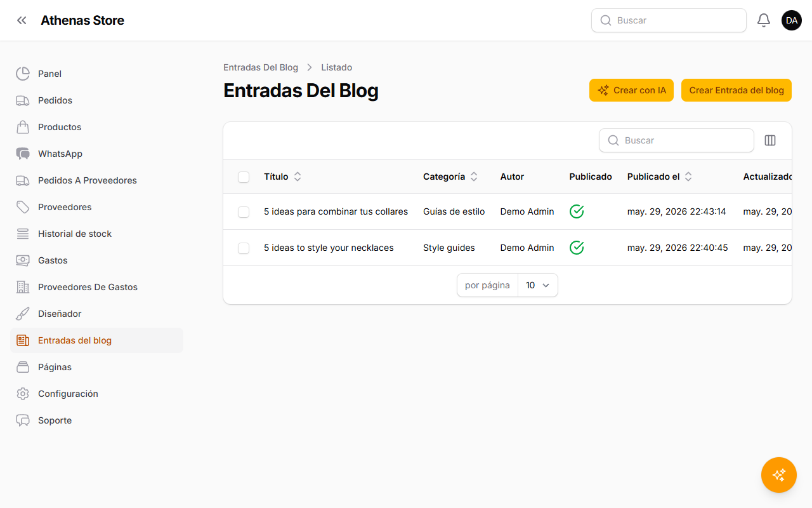The image size is (812, 508).
Task: Select all rows checkbox in header
Action: click(244, 177)
